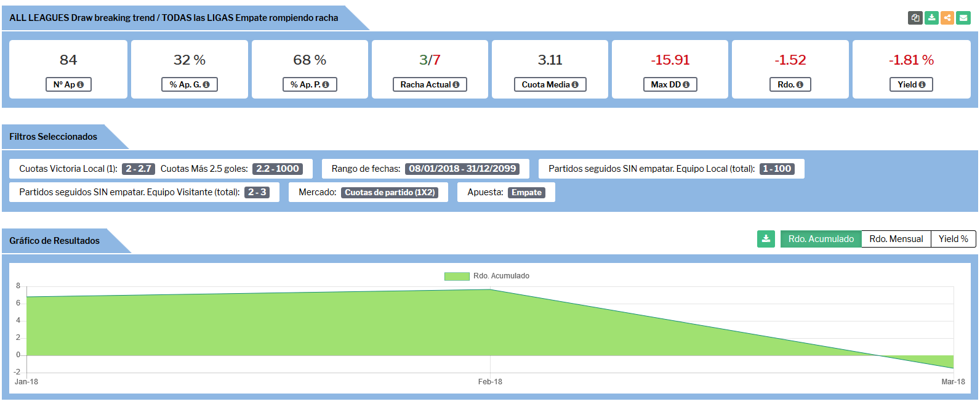
Task: Open the % Ap. G. info button
Action: coord(190,84)
